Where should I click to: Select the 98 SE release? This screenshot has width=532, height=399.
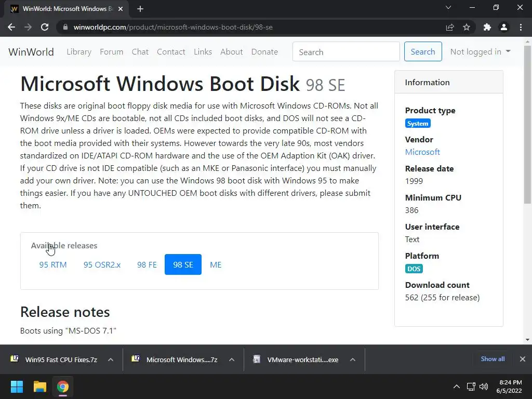(x=183, y=264)
